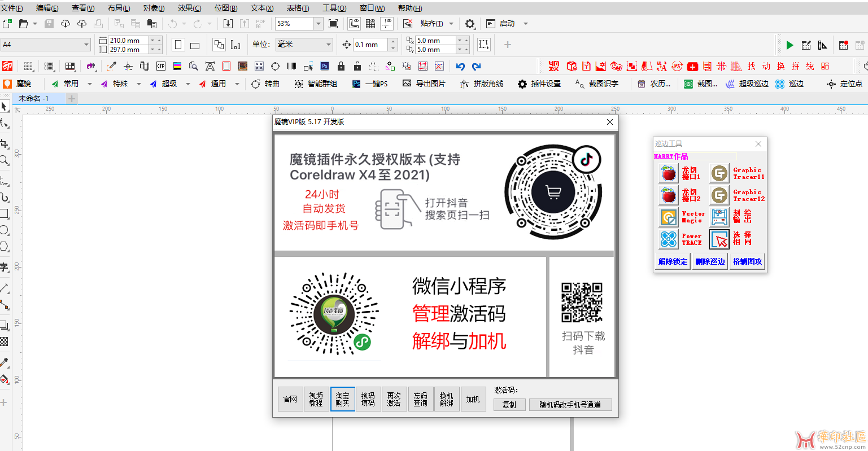The width and height of the screenshot is (868, 451).
Task: Click the cloud upload icon
Action: [x=82, y=24]
